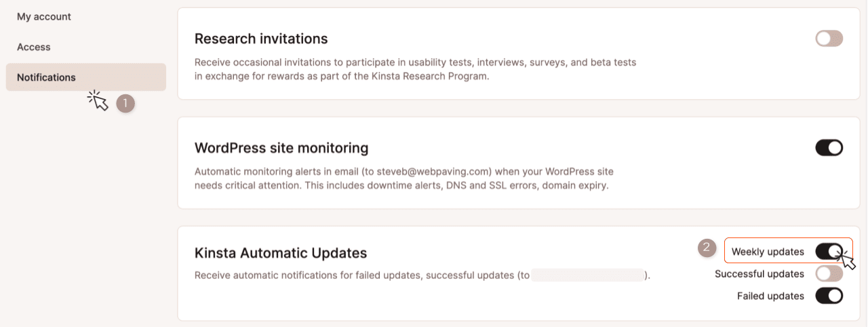868x327 pixels.
Task: Open My account in the sidebar
Action: (44, 16)
